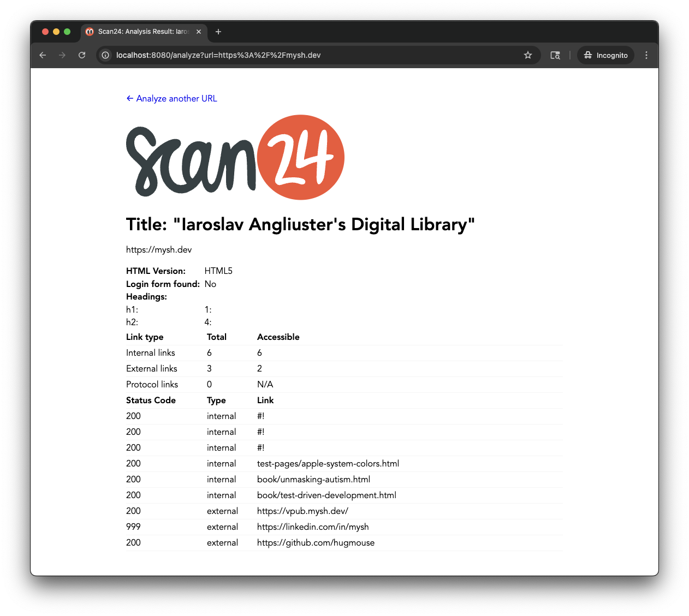Viewport: 689px width, 616px height.
Task: Click the Analyze another URL link
Action: coord(171,99)
